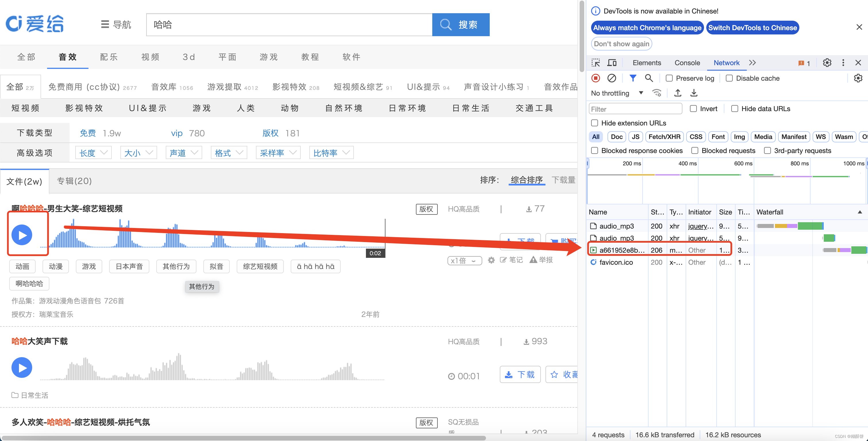Tick the Hide data URLs checkbox
The image size is (868, 441).
click(734, 109)
